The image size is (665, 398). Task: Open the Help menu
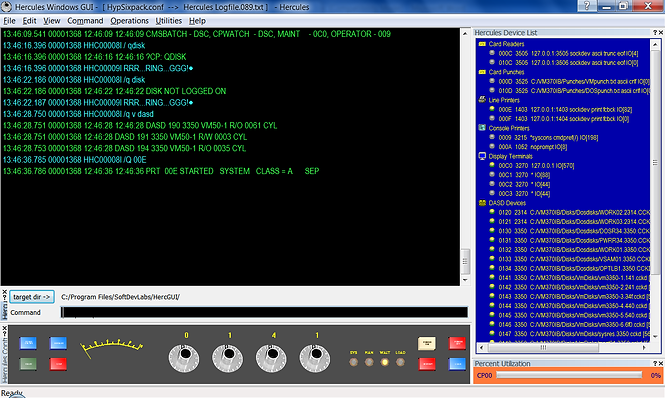point(197,21)
